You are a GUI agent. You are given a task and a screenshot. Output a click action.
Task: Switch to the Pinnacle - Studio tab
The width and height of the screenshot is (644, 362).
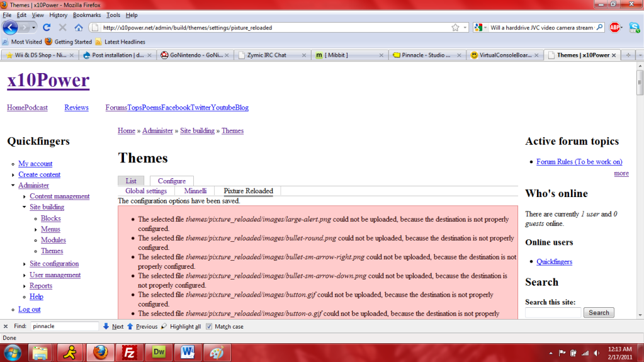tap(426, 55)
